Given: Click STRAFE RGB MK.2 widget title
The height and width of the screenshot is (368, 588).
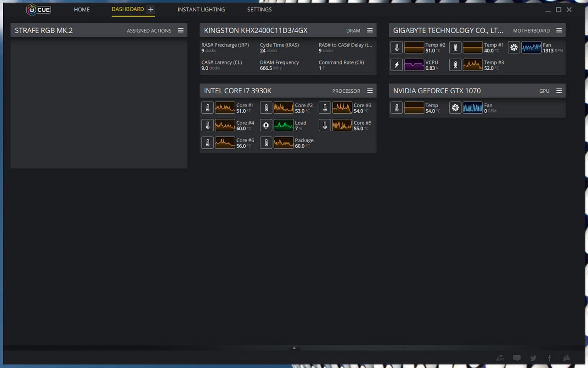Looking at the screenshot, I should 44,30.
